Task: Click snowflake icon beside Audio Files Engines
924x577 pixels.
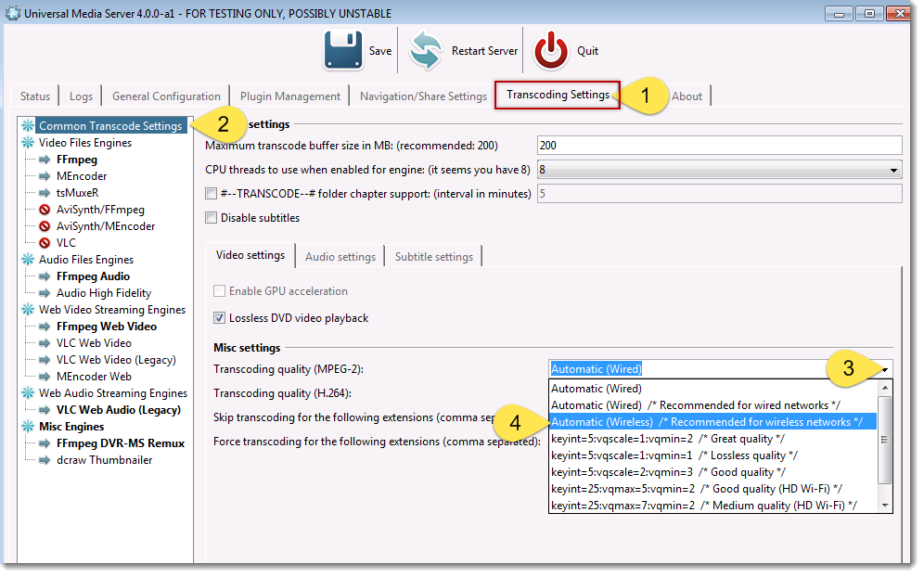Action: click(x=28, y=260)
